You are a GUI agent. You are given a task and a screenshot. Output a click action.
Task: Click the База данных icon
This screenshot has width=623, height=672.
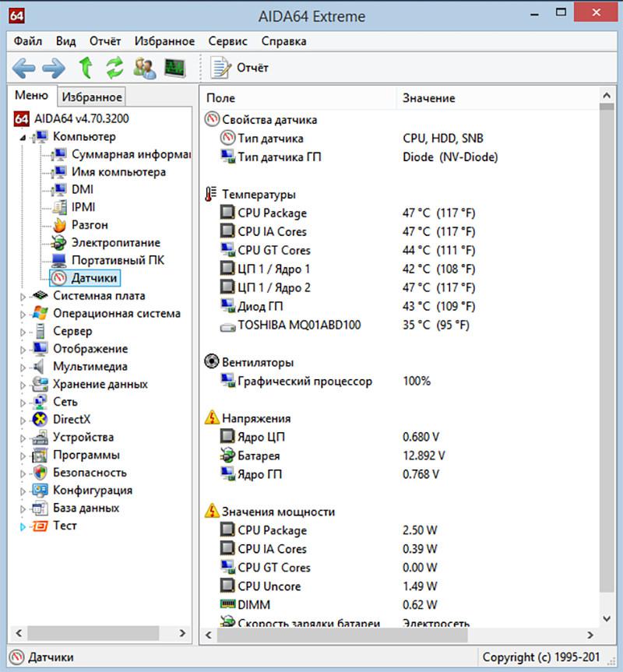point(40,508)
